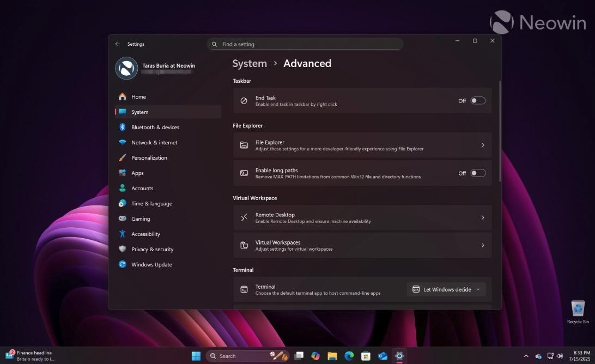Click the back arrow in Settings
This screenshot has height=364, width=595.
point(118,44)
